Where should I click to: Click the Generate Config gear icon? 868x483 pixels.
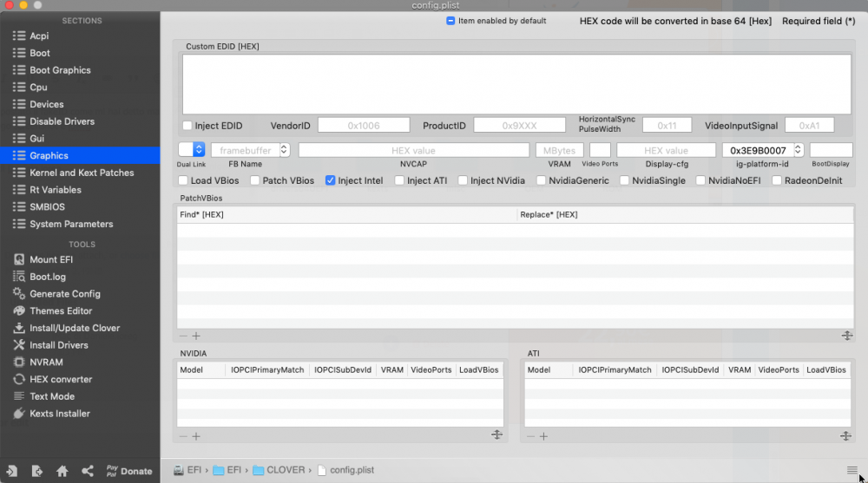tap(19, 294)
